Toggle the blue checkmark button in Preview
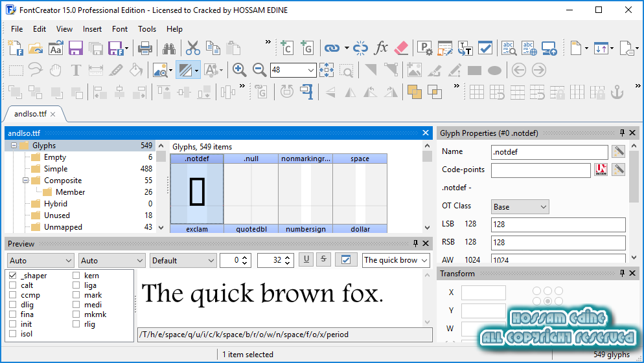Viewport: 644px width, 363px height. coord(346,259)
